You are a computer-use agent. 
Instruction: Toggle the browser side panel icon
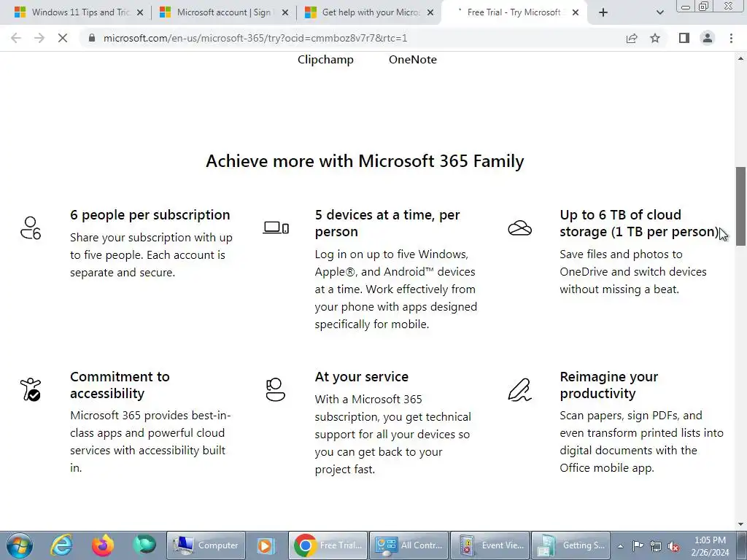[x=684, y=38]
